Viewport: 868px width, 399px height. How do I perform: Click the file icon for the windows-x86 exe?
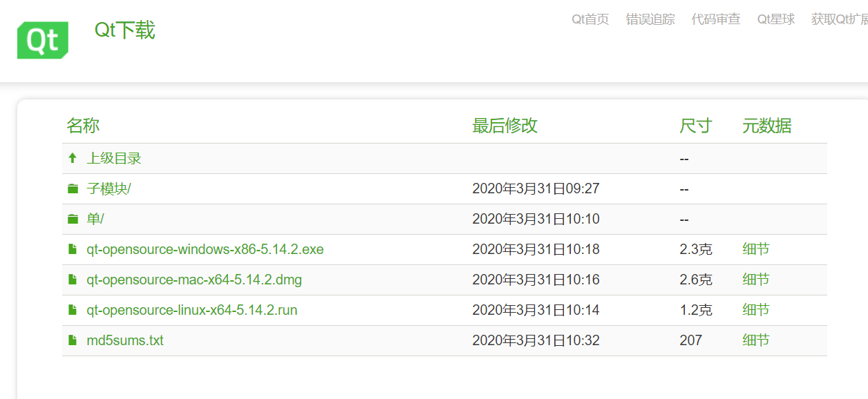pyautogui.click(x=73, y=249)
